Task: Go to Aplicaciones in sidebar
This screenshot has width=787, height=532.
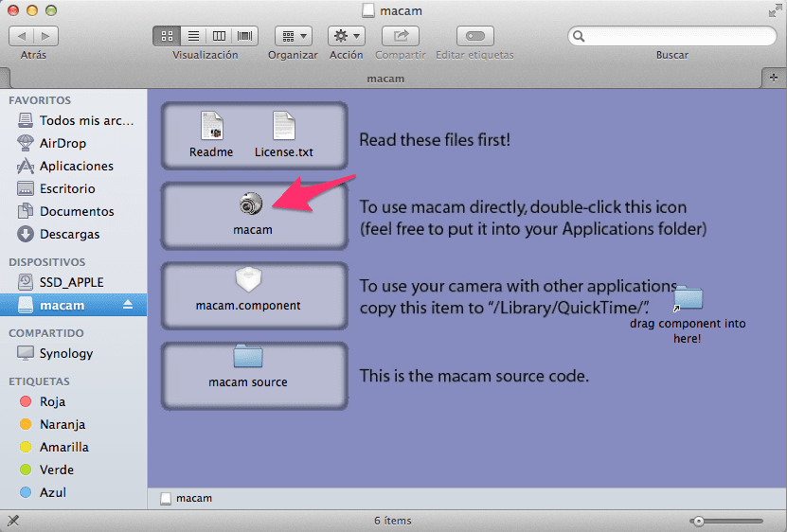Action: coord(76,166)
